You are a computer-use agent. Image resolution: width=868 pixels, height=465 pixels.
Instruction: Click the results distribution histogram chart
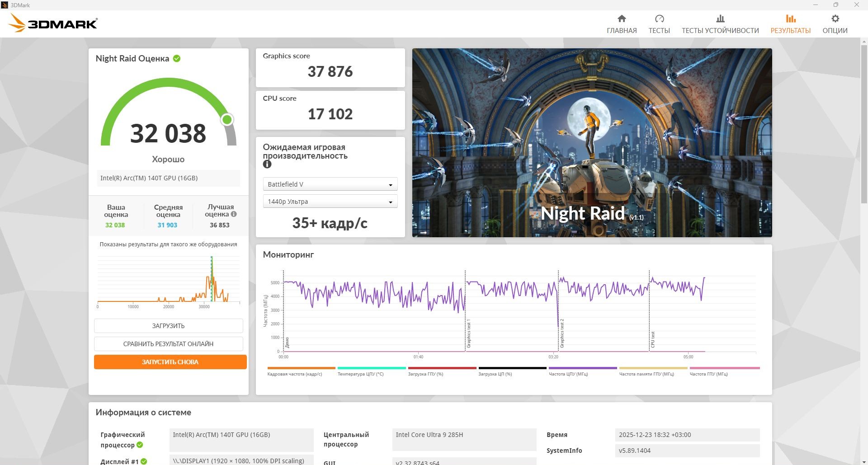(168, 282)
